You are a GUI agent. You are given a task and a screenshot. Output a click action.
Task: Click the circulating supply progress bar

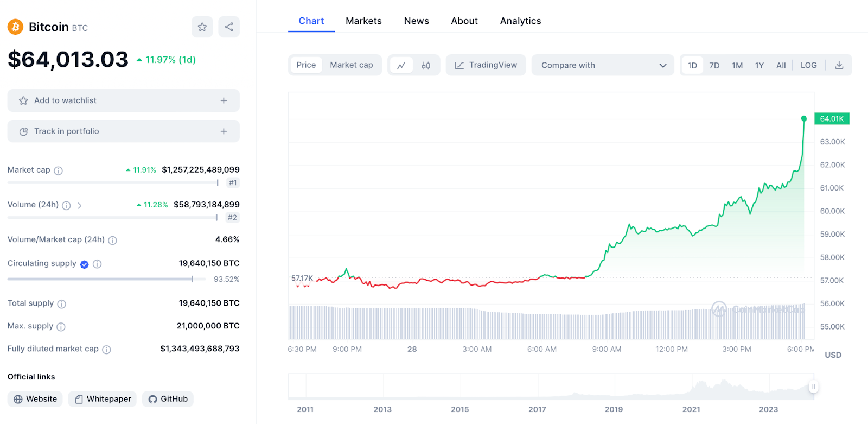click(107, 279)
